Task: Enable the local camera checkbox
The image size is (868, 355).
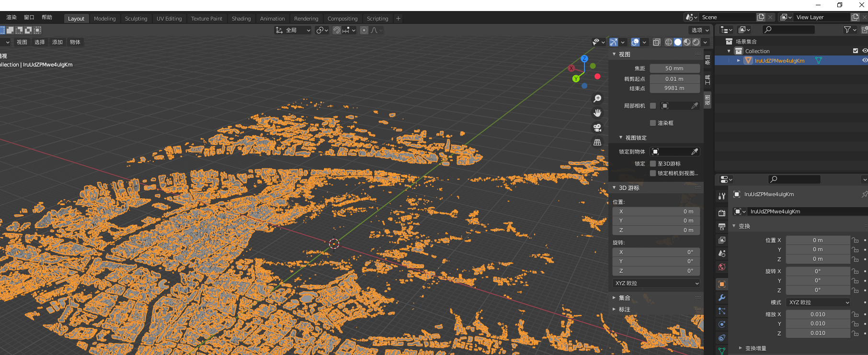Action: click(x=652, y=106)
